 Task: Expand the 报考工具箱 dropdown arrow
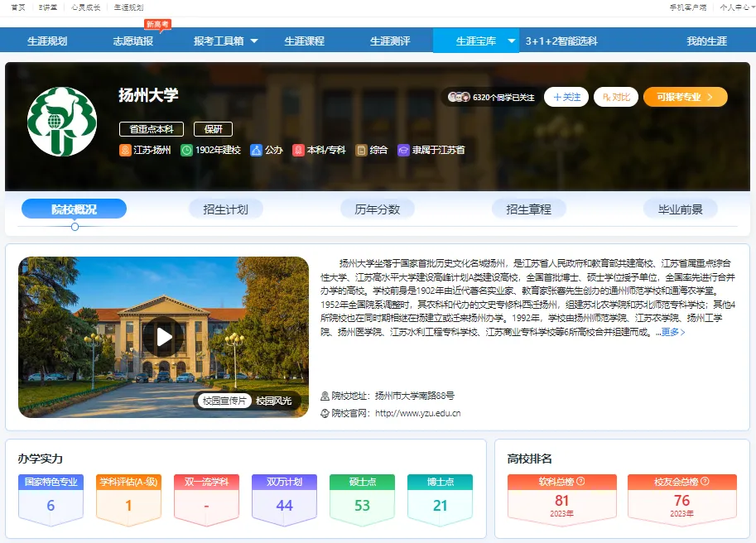[x=254, y=41]
